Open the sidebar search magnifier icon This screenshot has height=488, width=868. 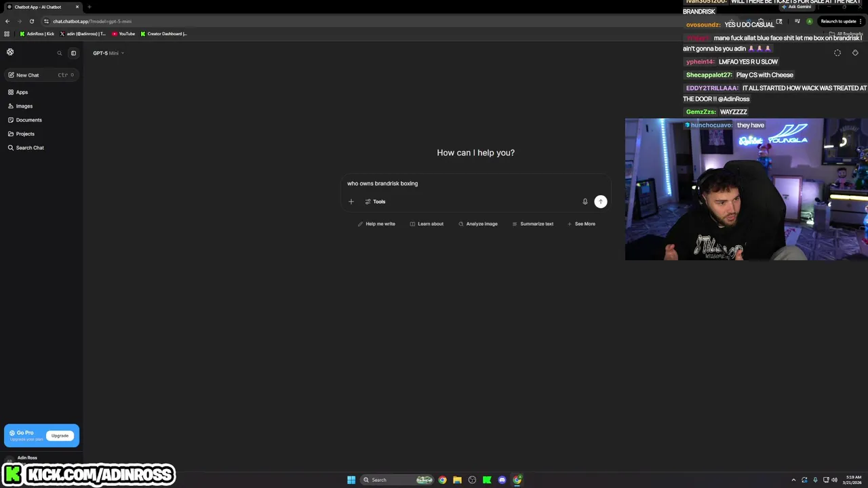pyautogui.click(x=60, y=53)
